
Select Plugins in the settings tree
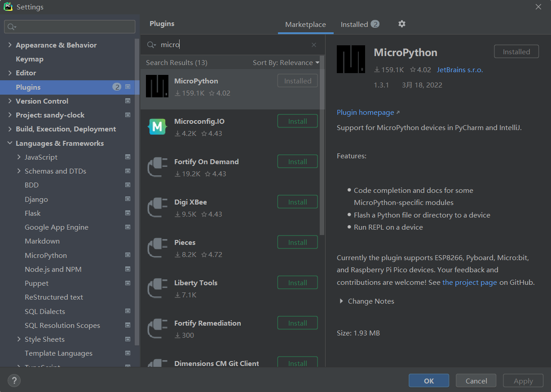pyautogui.click(x=70, y=87)
